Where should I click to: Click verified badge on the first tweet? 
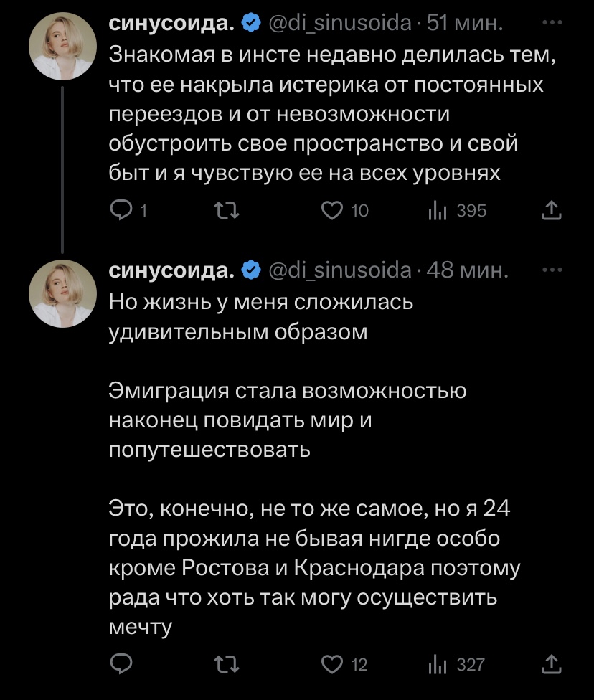(x=250, y=24)
